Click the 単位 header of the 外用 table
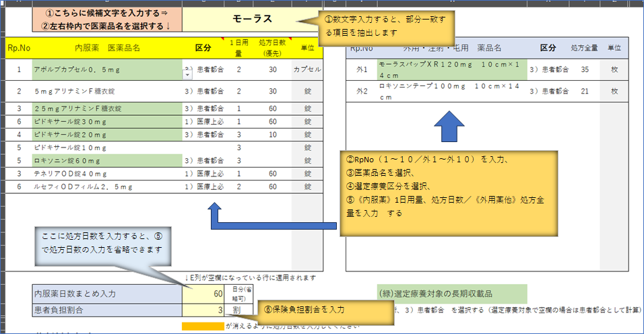This screenshot has height=334, width=644. click(614, 48)
